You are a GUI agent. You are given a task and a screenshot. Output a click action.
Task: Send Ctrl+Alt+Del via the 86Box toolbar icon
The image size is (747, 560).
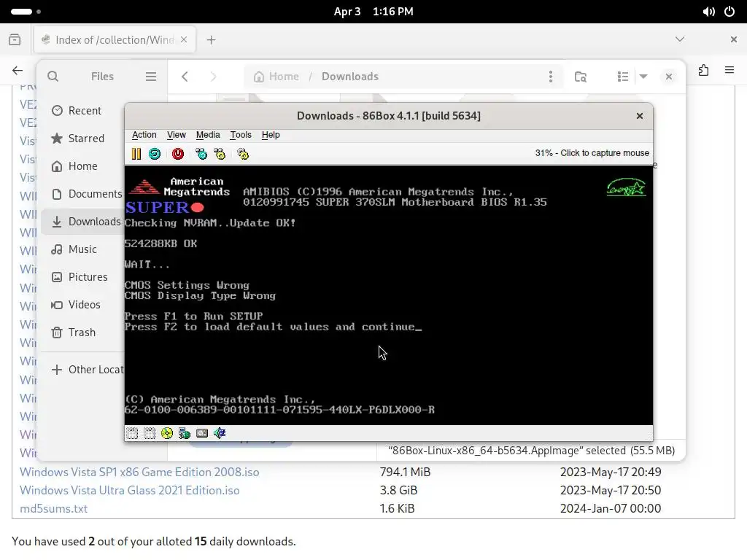[201, 154]
